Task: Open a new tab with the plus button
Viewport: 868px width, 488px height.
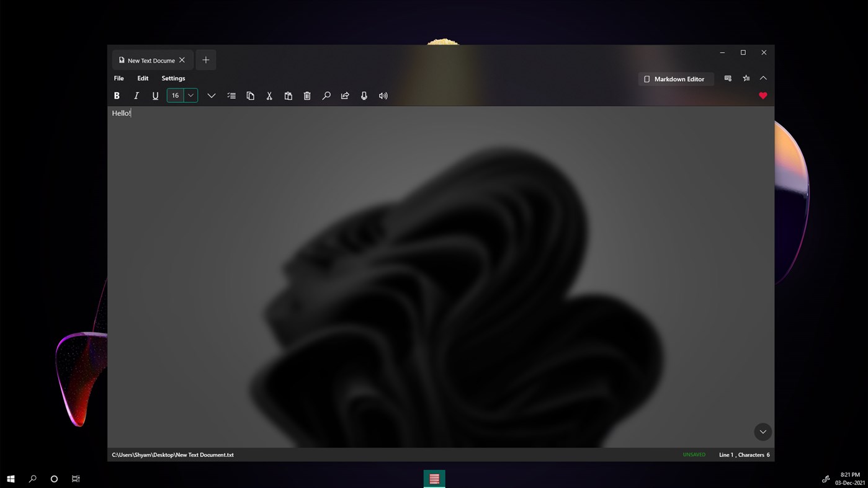Action: (205, 60)
